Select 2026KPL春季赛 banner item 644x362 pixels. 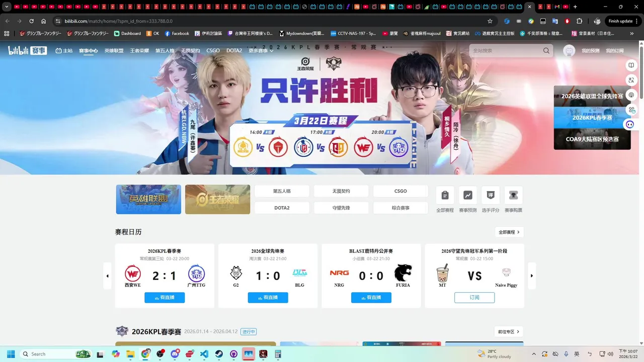click(592, 118)
